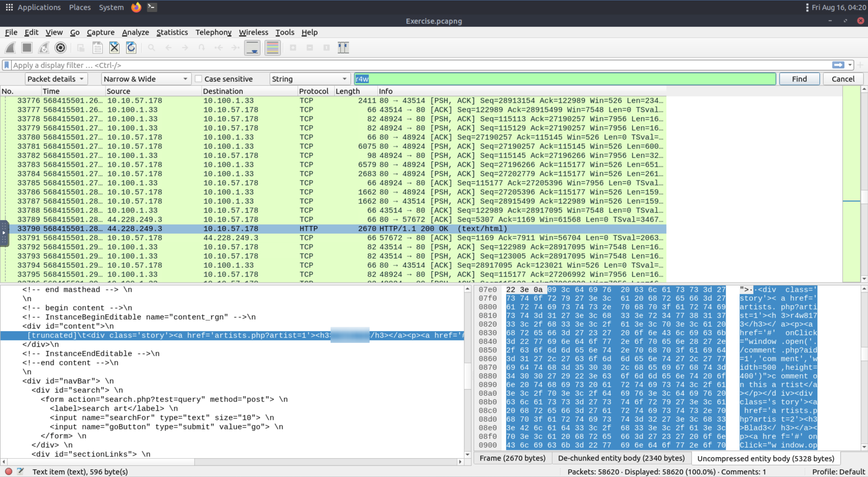Open the Packet details search-in dropdown
The image size is (868, 477).
tap(56, 79)
